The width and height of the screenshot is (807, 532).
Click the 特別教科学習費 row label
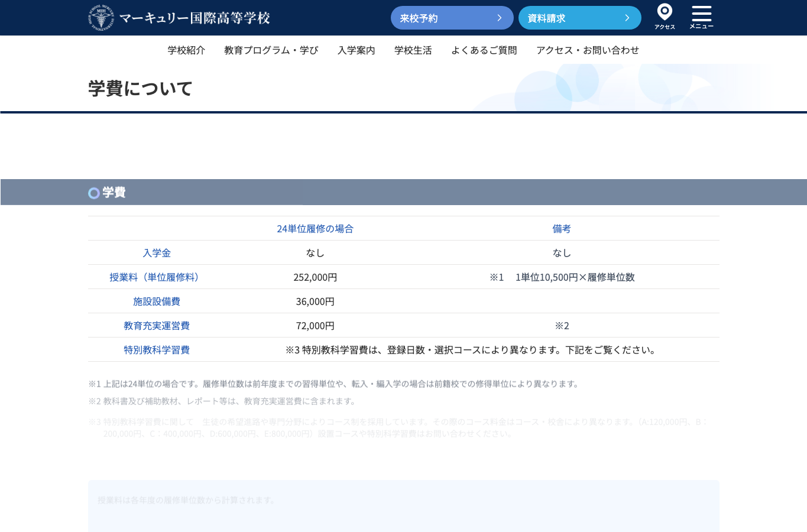(157, 350)
